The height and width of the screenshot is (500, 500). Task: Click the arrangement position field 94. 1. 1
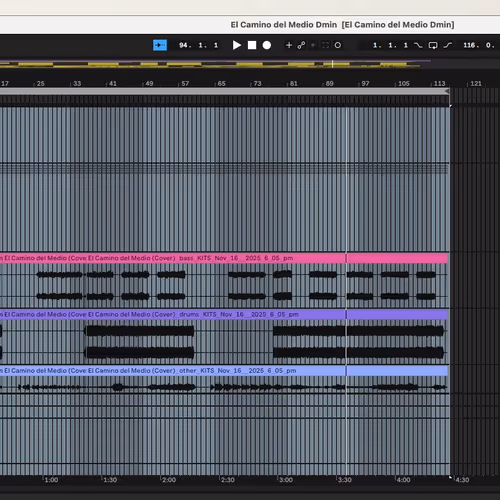coord(198,45)
